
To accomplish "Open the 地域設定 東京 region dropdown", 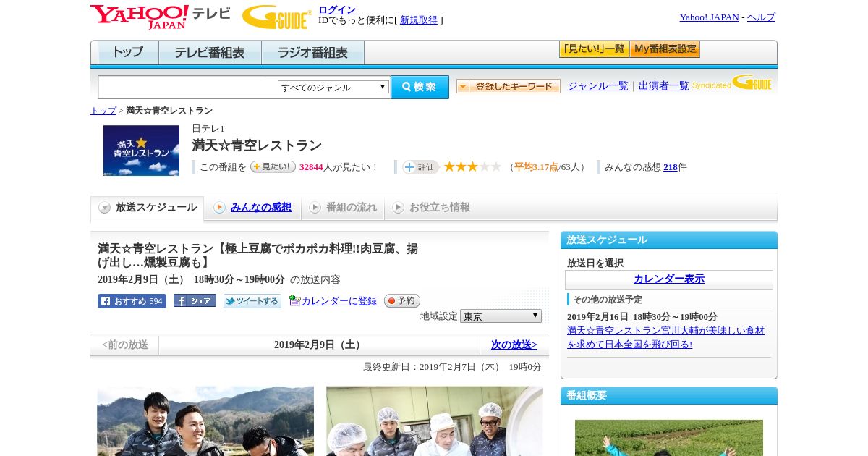I will pyautogui.click(x=501, y=316).
